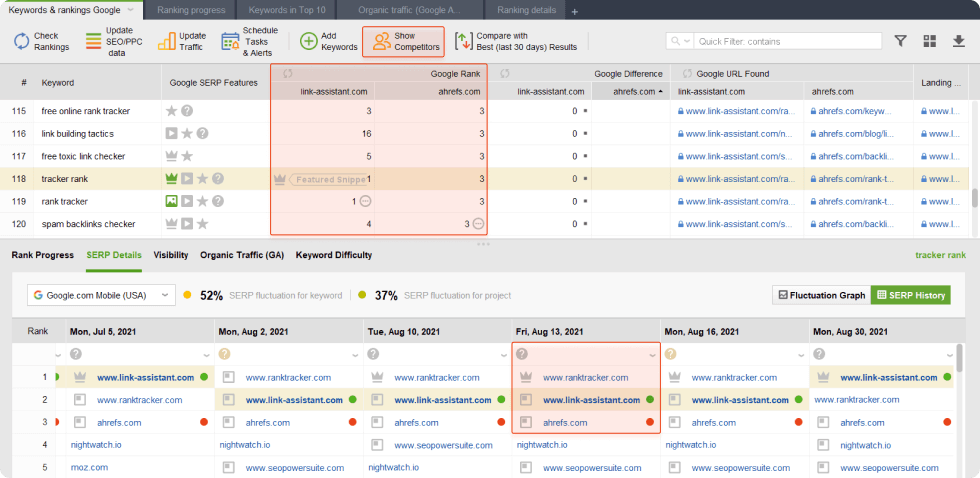The height and width of the screenshot is (478, 980).
Task: Click www.ranktracker.com under Mon, Aug 2
Action: [x=288, y=377]
